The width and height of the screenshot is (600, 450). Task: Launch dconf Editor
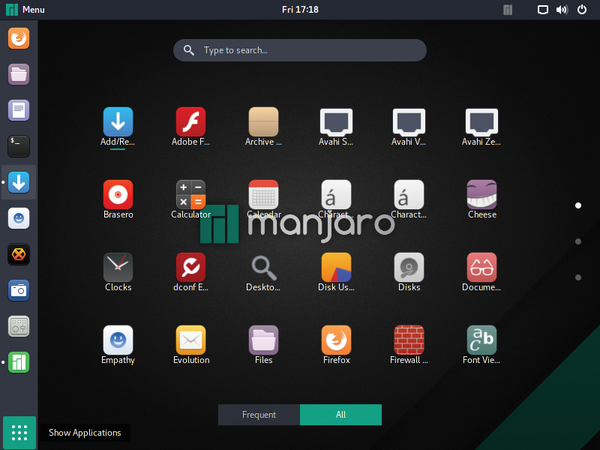coord(191,267)
